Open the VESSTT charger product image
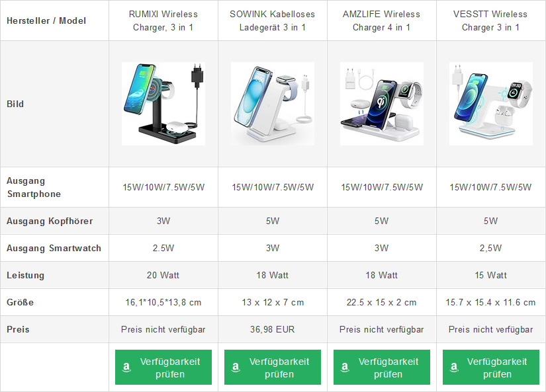The height and width of the screenshot is (392, 546). [x=491, y=104]
